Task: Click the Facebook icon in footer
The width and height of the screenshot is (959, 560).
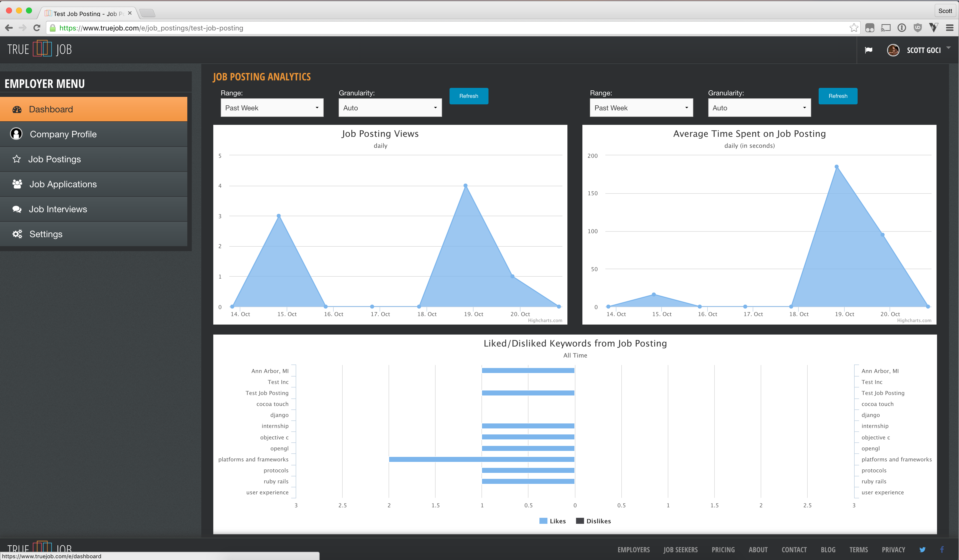Action: coord(942,549)
